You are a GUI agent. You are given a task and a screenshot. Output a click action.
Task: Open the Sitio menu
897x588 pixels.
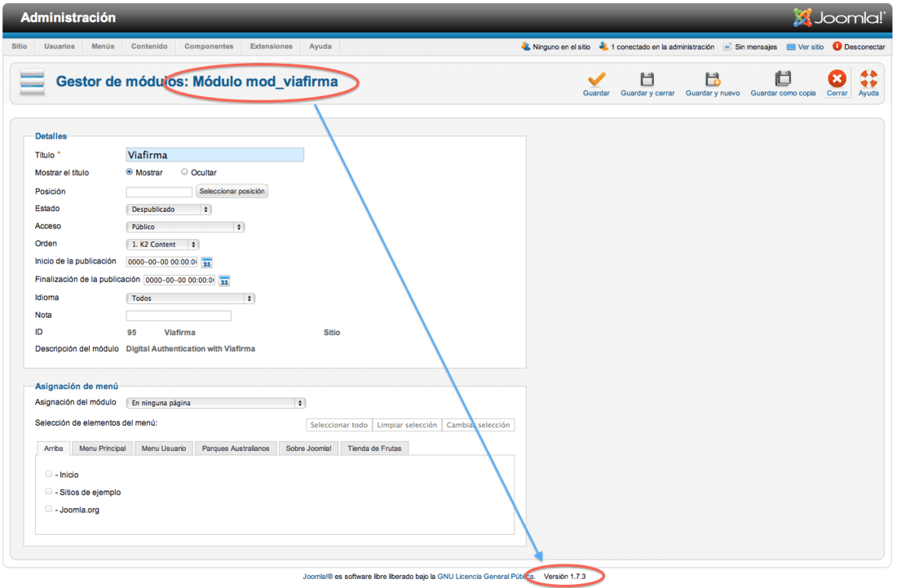coord(20,46)
